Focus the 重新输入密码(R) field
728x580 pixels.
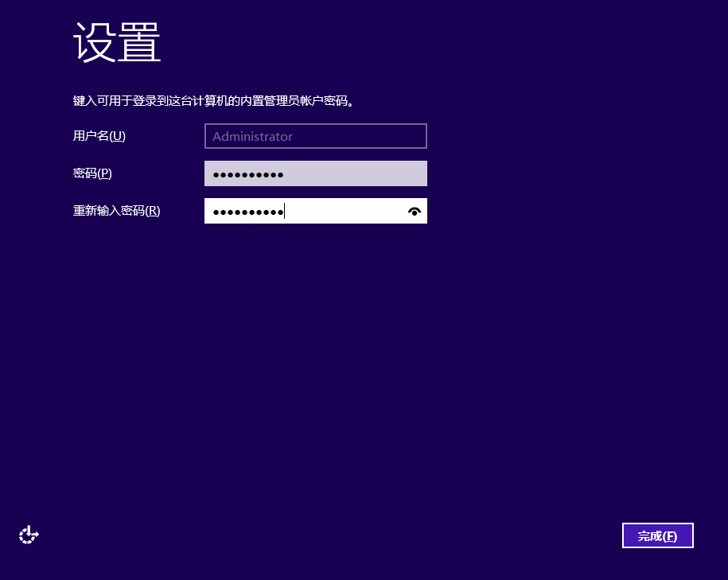316,211
